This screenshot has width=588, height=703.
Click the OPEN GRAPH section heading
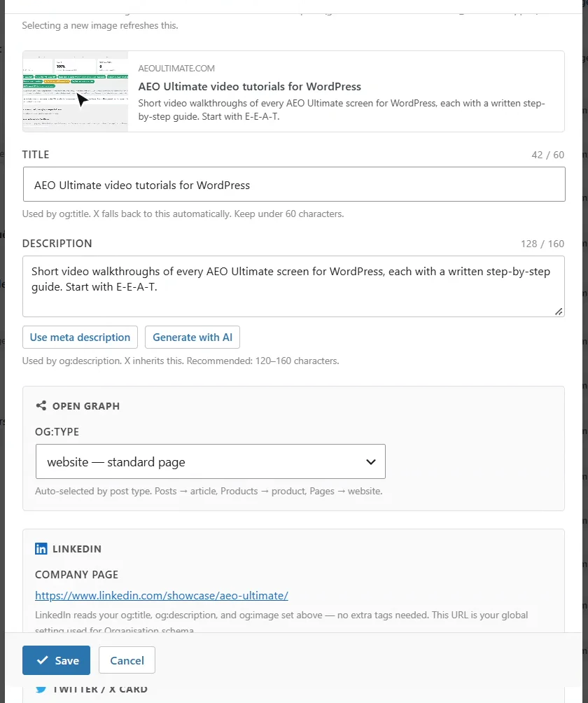[x=86, y=405]
